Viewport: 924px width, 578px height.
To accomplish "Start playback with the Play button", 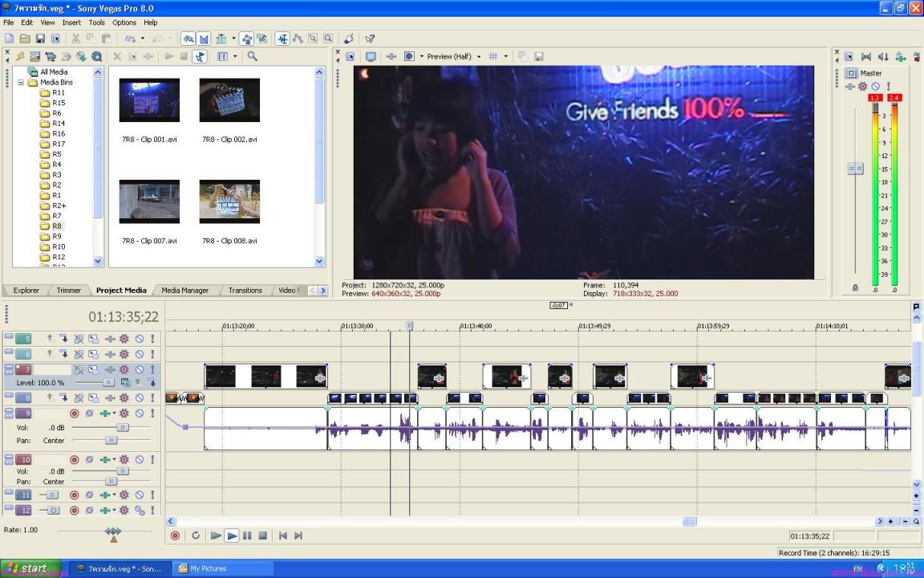I will 232,535.
